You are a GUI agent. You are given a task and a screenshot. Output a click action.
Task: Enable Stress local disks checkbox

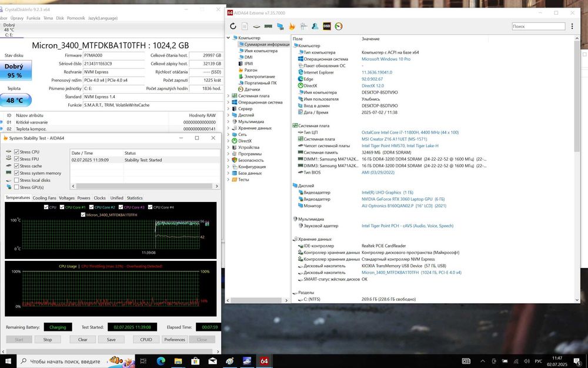[x=16, y=180]
